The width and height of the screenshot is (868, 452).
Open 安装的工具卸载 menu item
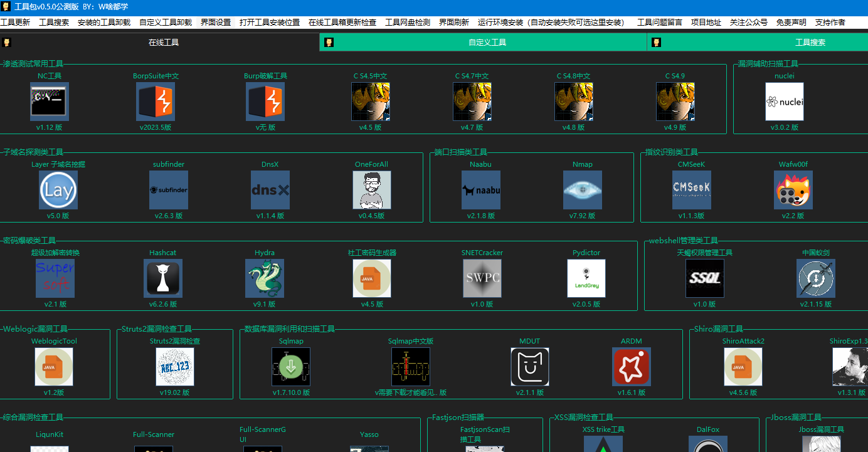tap(104, 22)
